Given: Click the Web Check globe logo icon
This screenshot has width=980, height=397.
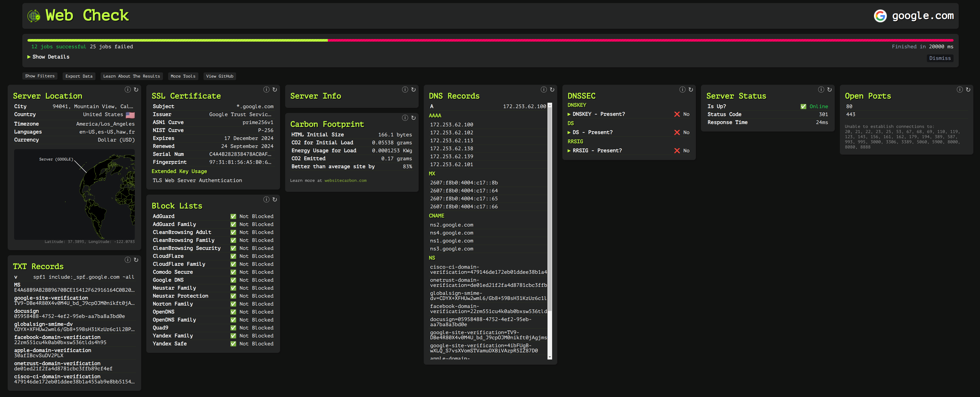Looking at the screenshot, I should pos(34,16).
